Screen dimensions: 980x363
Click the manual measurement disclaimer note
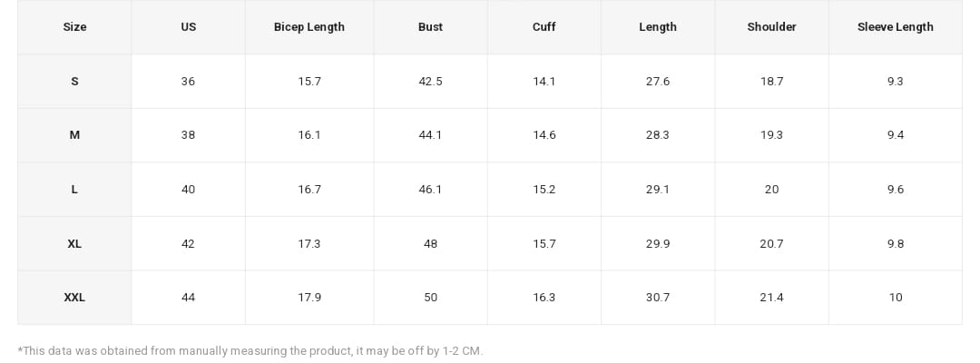[x=250, y=351]
